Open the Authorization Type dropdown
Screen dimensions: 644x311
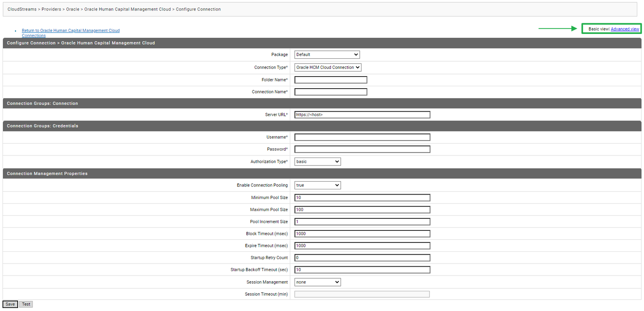[x=317, y=162]
